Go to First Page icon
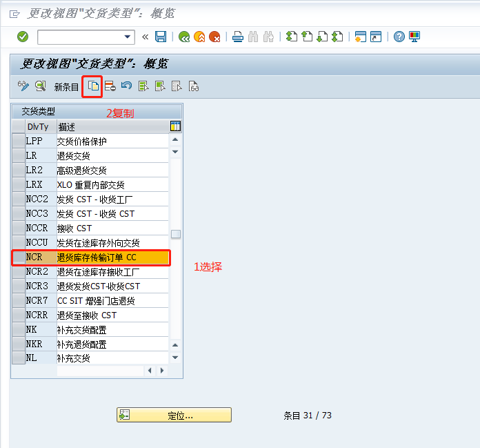 tap(292, 37)
